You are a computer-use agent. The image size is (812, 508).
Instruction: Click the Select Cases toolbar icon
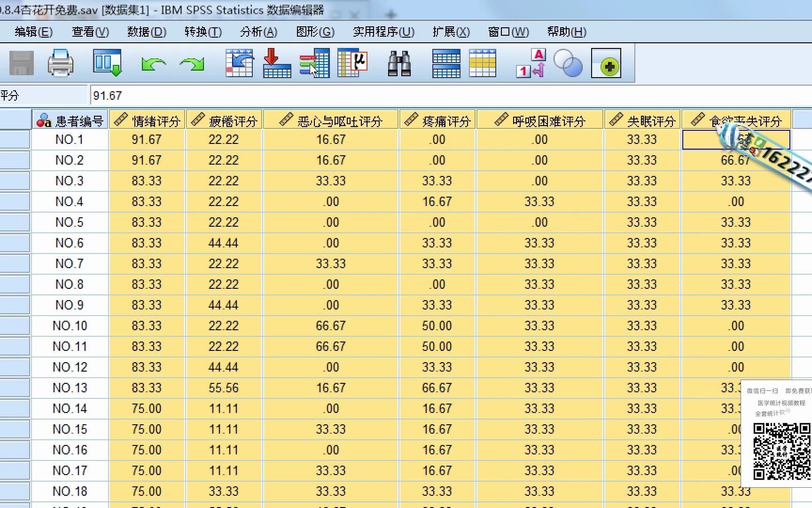coord(483,63)
